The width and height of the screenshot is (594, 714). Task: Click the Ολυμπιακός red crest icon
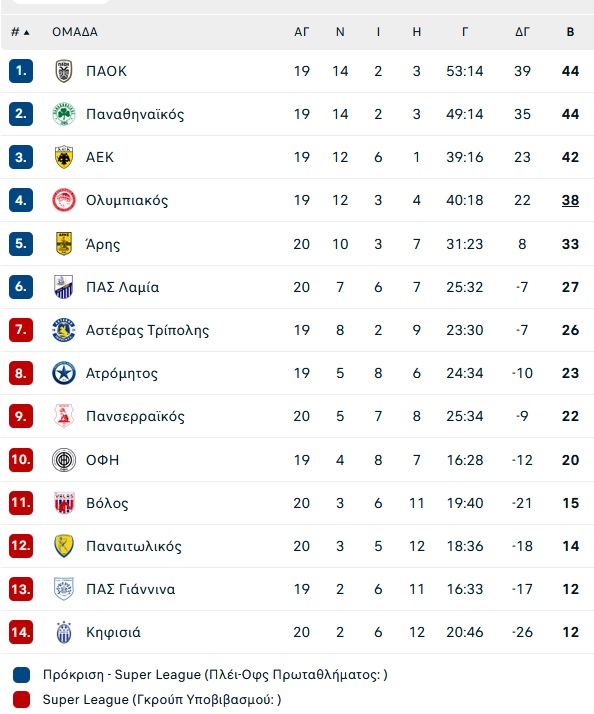64,200
